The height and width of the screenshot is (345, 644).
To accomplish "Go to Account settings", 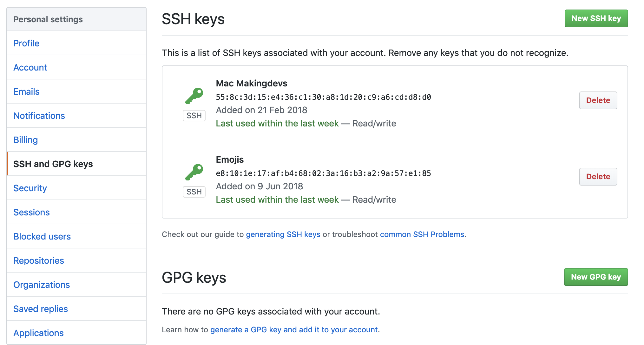I will coord(30,67).
